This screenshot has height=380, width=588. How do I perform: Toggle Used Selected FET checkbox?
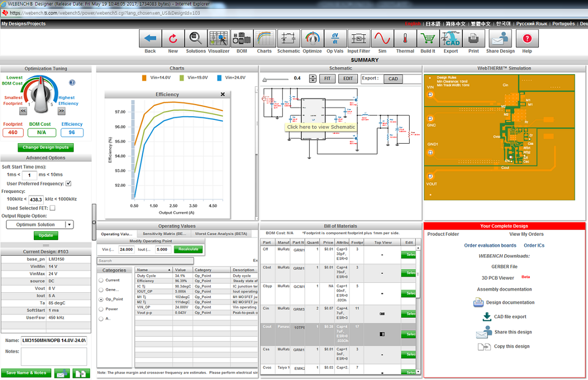pyautogui.click(x=52, y=208)
